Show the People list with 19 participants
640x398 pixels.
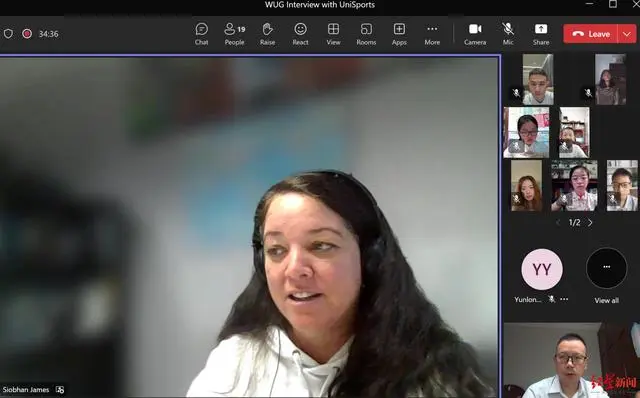[234, 34]
